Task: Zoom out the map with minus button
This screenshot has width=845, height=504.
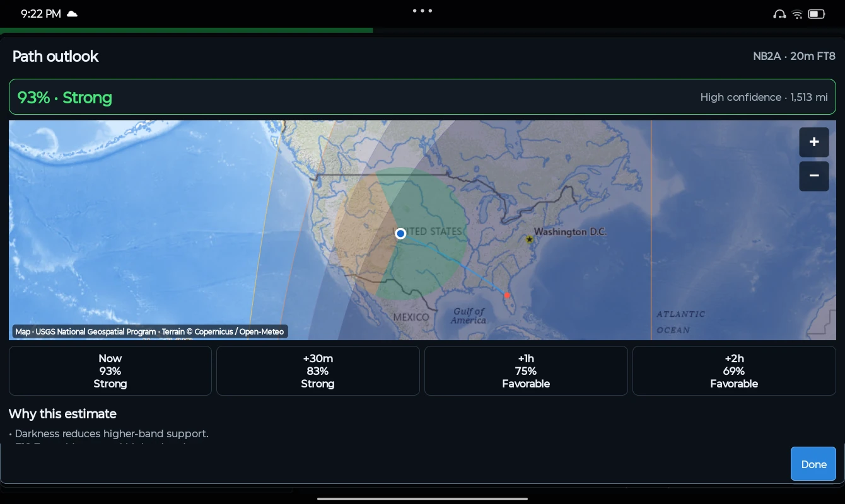Action: (814, 176)
